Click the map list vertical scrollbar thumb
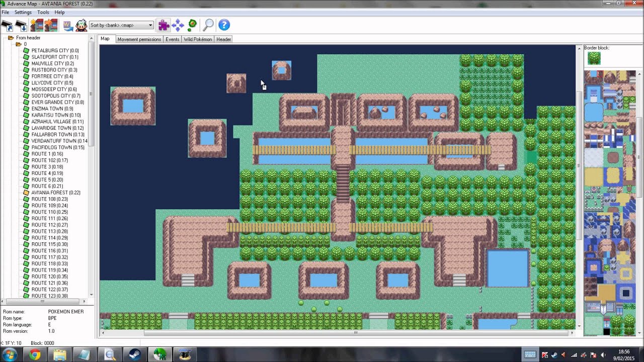Image resolution: width=644 pixels, height=362 pixels. tap(91, 94)
